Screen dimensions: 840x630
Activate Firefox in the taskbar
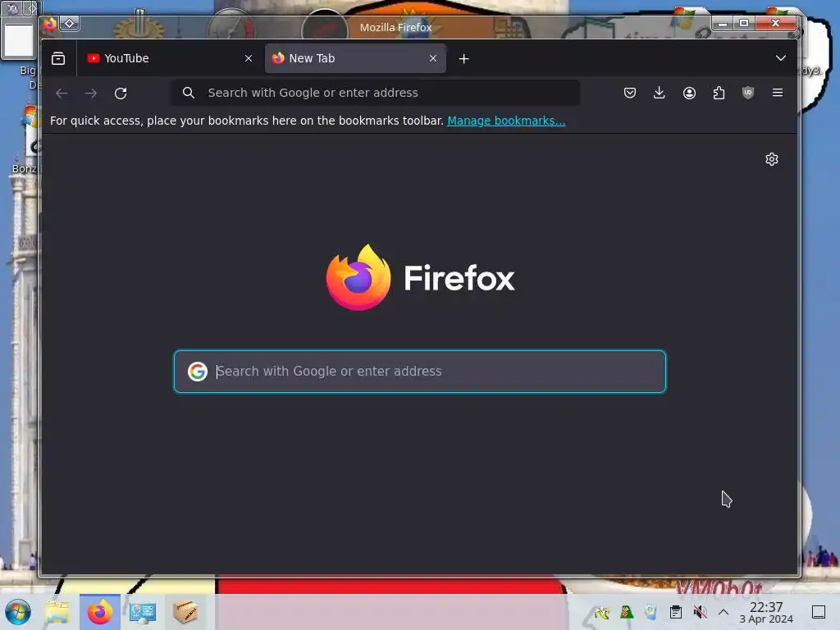99,612
